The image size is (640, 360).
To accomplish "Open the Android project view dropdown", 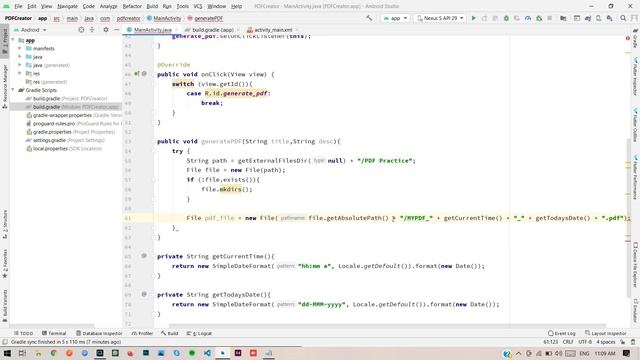I will pyautogui.click(x=30, y=30).
